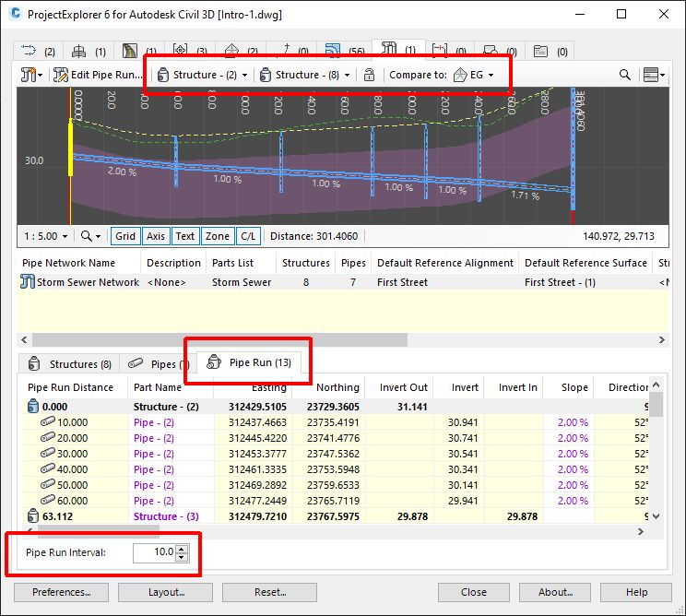This screenshot has width=686, height=616.
Task: Click the pipe icon at distance 20.000
Action: (47, 437)
